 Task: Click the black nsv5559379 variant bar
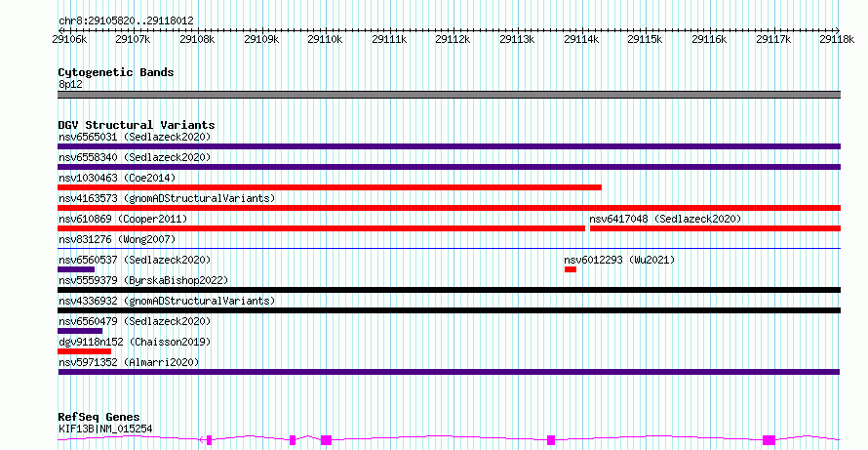click(449, 290)
